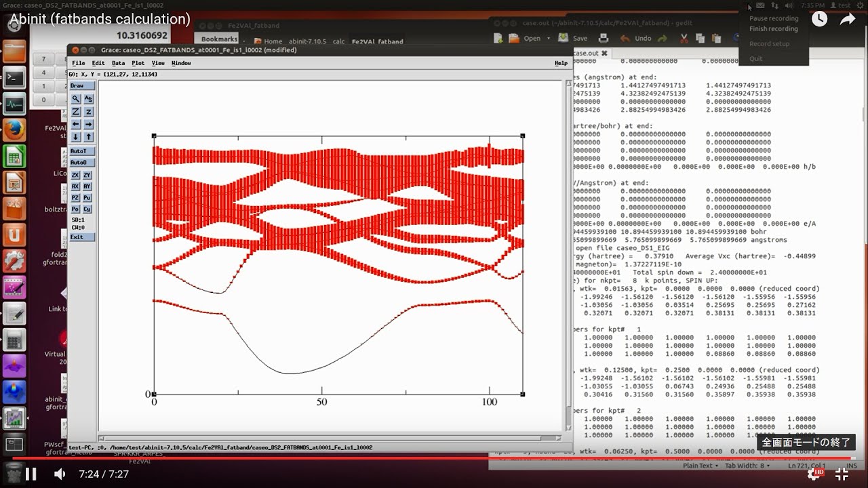Click the Watch later clock icon

point(820,19)
